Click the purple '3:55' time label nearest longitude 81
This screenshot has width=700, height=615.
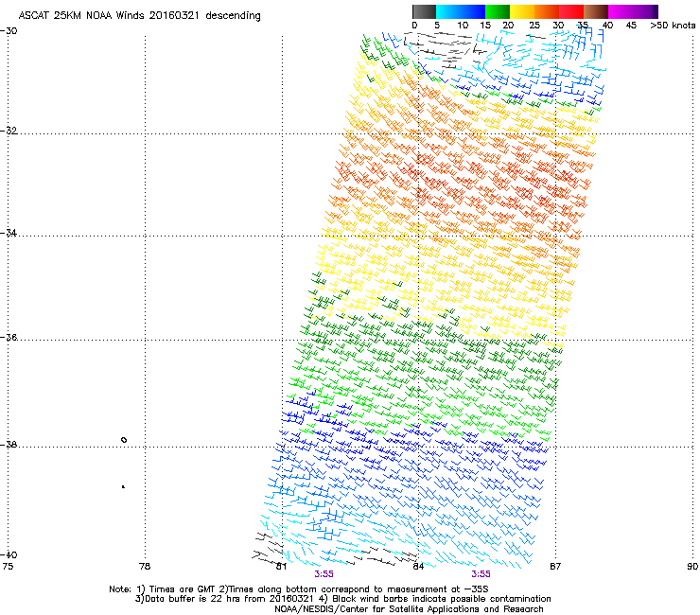pyautogui.click(x=324, y=574)
